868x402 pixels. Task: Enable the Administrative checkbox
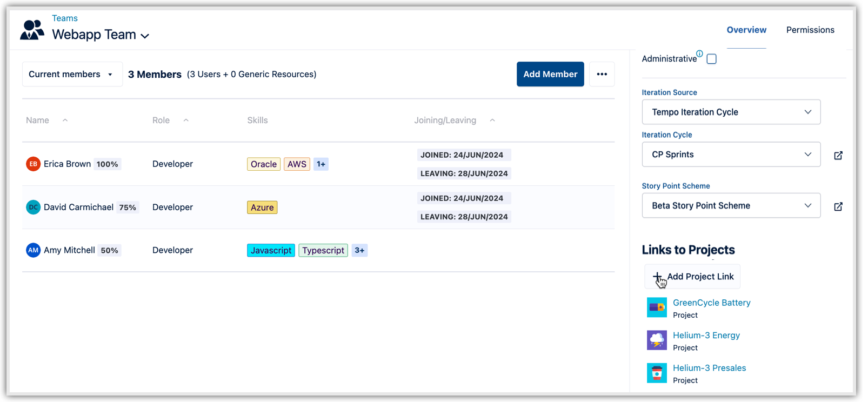coord(711,59)
